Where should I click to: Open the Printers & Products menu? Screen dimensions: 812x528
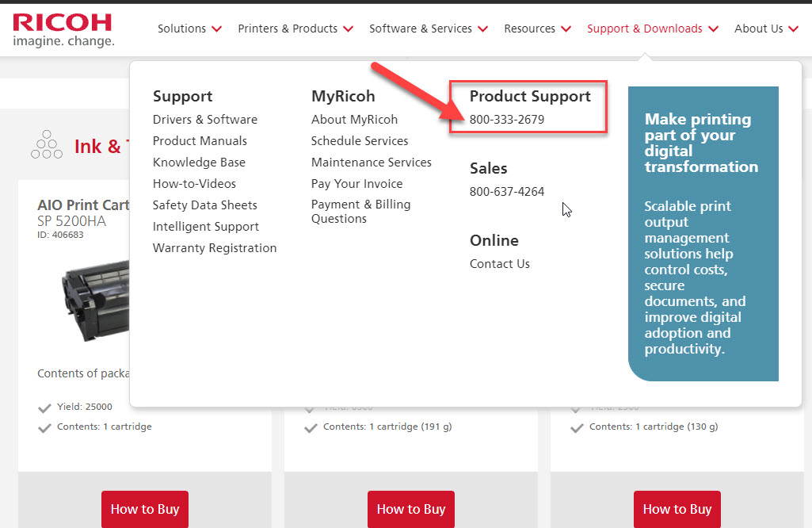point(288,29)
